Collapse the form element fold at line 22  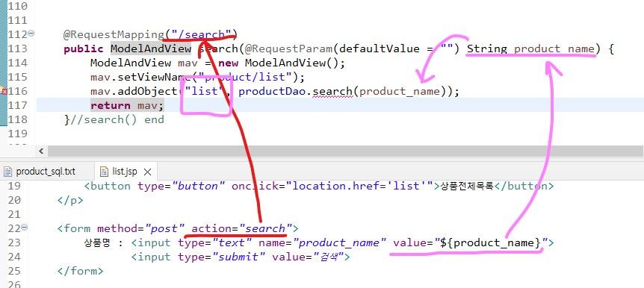[x=24, y=228]
